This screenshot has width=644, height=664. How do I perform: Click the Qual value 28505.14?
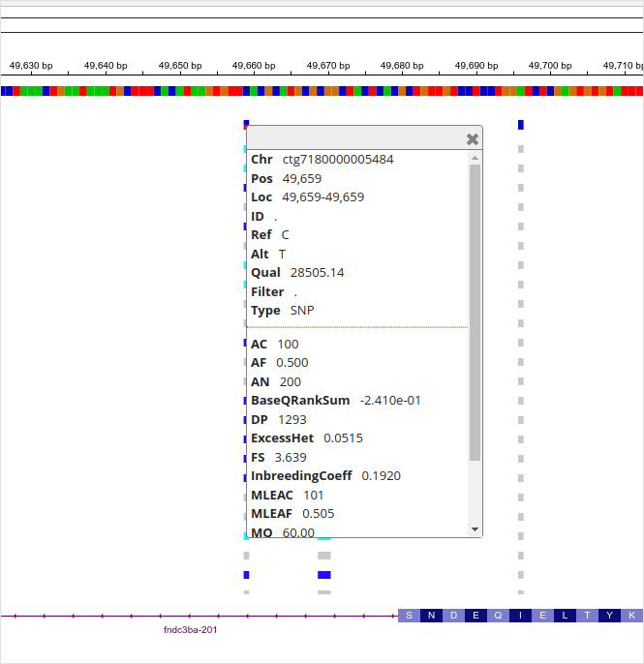point(318,272)
